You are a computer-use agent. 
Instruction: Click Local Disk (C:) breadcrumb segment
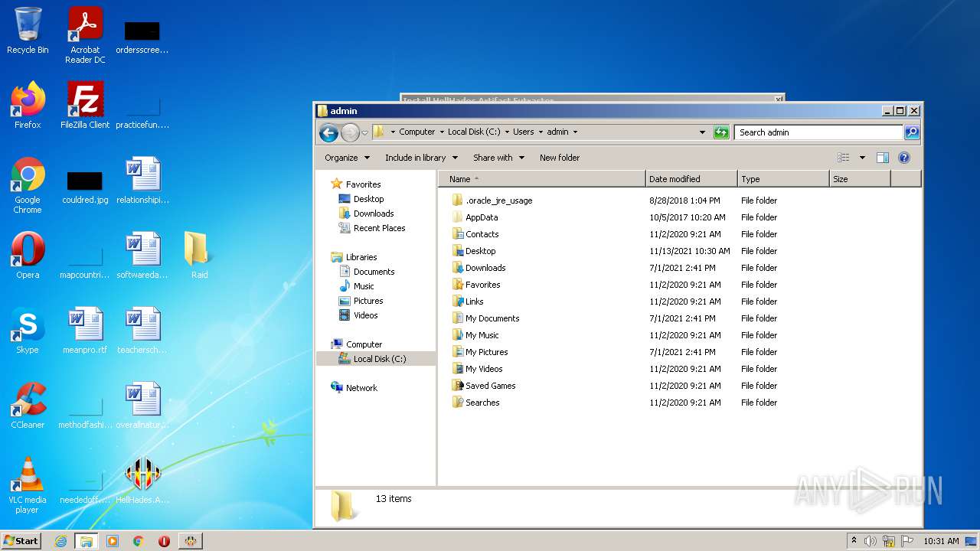pos(474,132)
